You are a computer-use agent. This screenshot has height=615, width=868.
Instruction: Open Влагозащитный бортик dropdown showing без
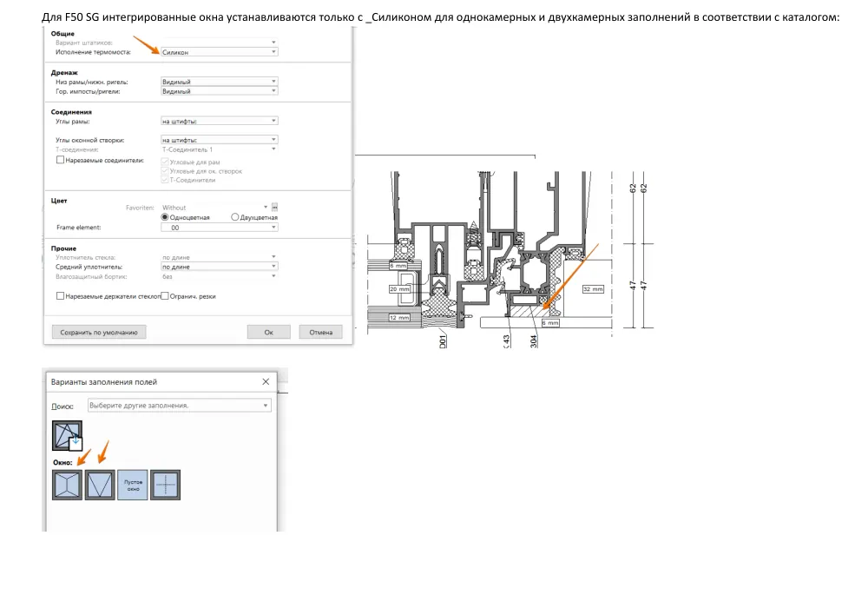tap(220, 276)
